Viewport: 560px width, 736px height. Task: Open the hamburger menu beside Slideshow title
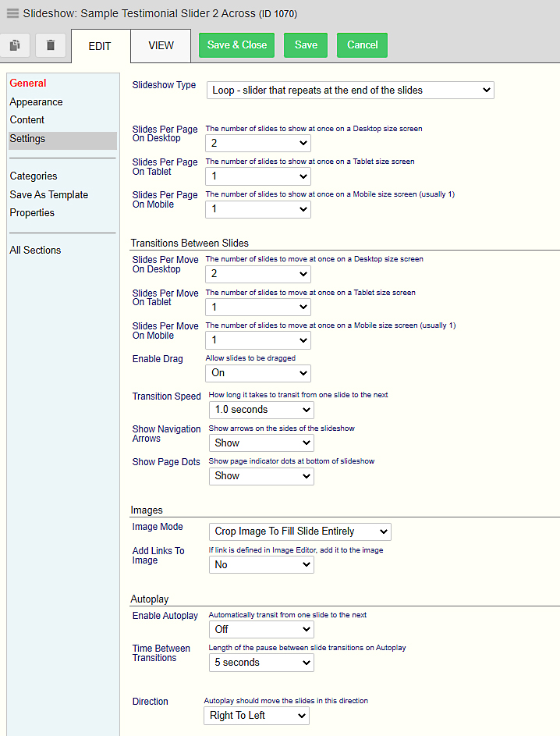coord(12,13)
